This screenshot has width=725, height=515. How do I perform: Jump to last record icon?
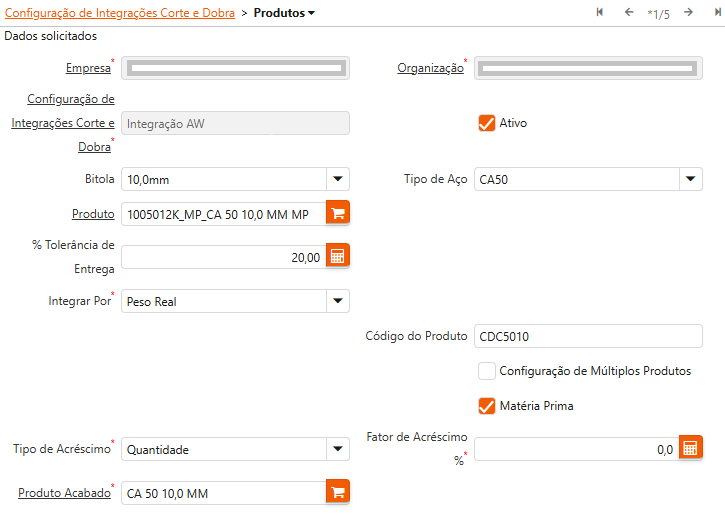click(x=717, y=12)
